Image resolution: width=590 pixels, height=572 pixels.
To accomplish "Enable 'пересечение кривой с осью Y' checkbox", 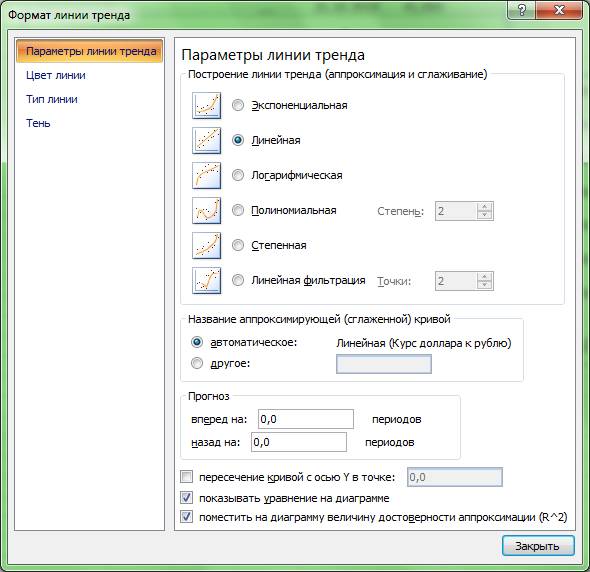I will tap(186, 477).
